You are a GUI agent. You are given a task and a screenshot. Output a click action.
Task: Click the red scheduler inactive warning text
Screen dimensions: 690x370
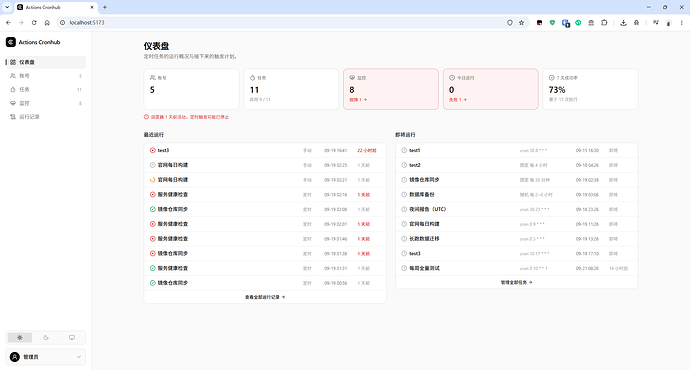click(190, 117)
